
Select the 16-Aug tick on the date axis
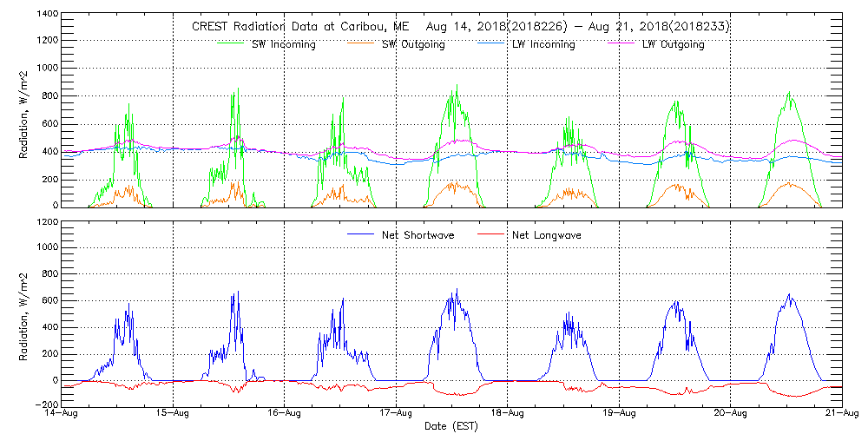click(x=285, y=413)
